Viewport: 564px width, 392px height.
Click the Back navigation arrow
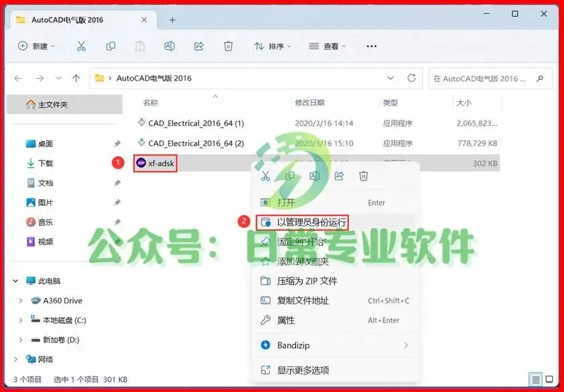pyautogui.click(x=18, y=78)
